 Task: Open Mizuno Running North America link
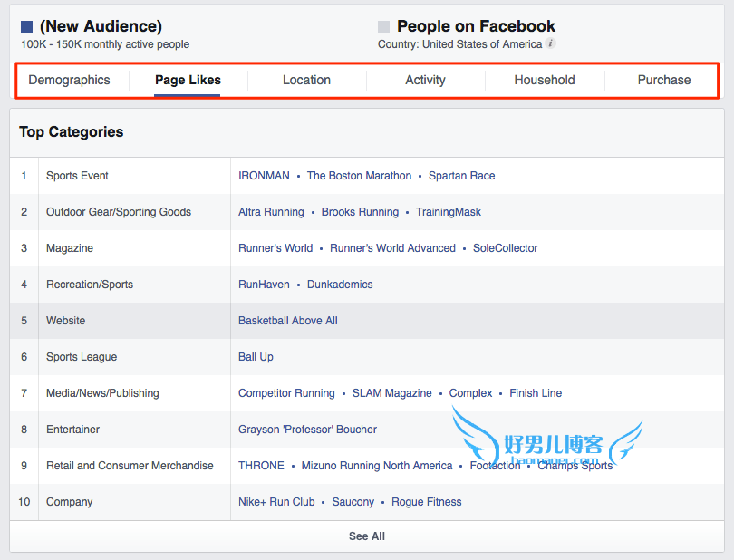point(377,466)
